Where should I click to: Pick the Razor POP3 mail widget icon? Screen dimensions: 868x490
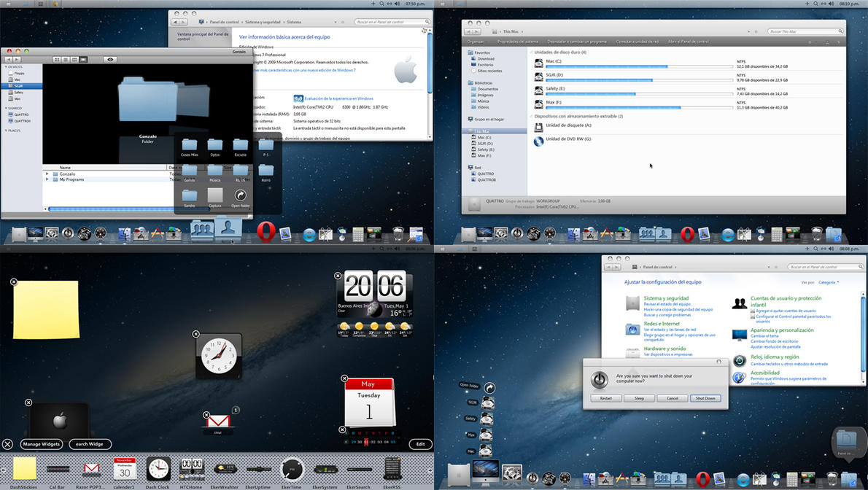tap(91, 470)
